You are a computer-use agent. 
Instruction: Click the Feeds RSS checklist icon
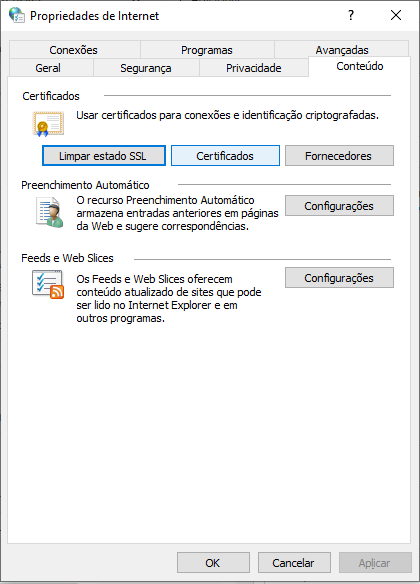pos(48,285)
